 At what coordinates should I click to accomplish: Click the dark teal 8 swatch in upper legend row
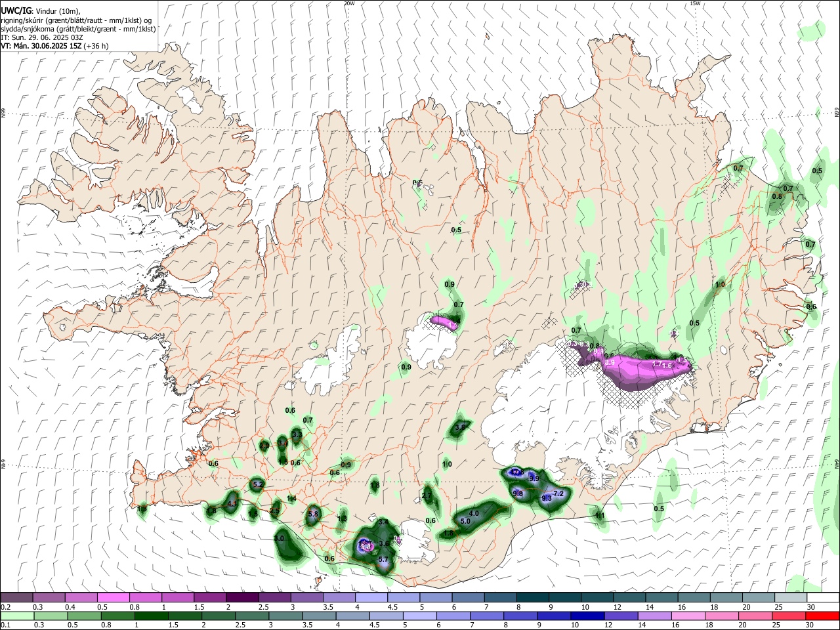(532, 597)
